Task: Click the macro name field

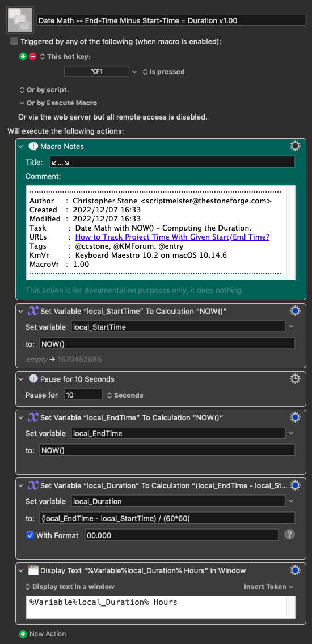Action: click(x=171, y=20)
